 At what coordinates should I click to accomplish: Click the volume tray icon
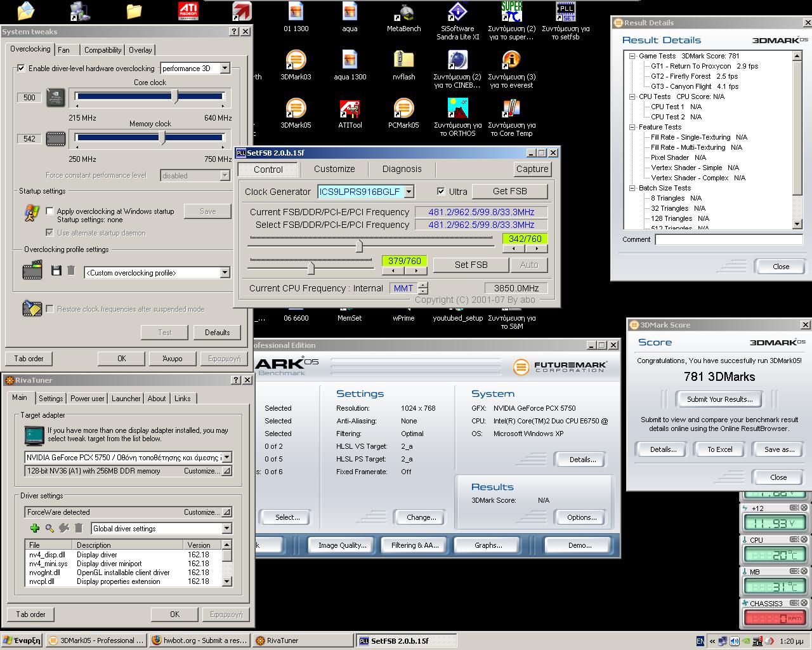point(735,641)
